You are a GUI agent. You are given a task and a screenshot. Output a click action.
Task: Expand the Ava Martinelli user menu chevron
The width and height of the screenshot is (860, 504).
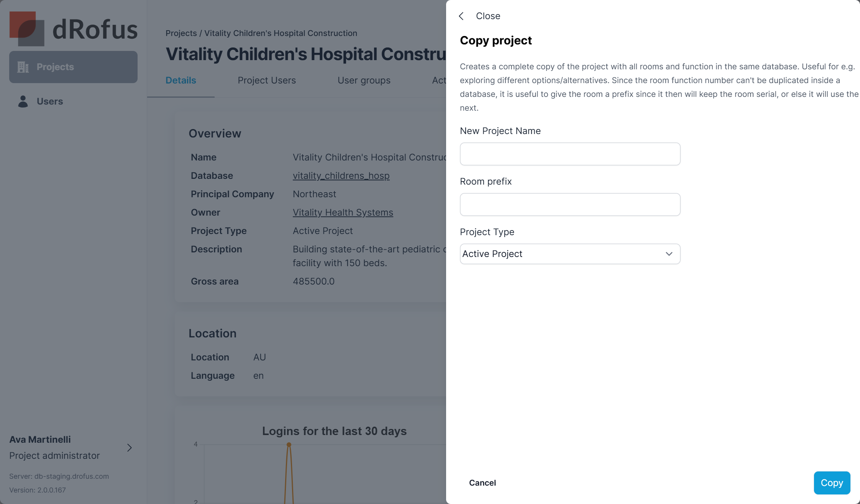click(x=130, y=448)
